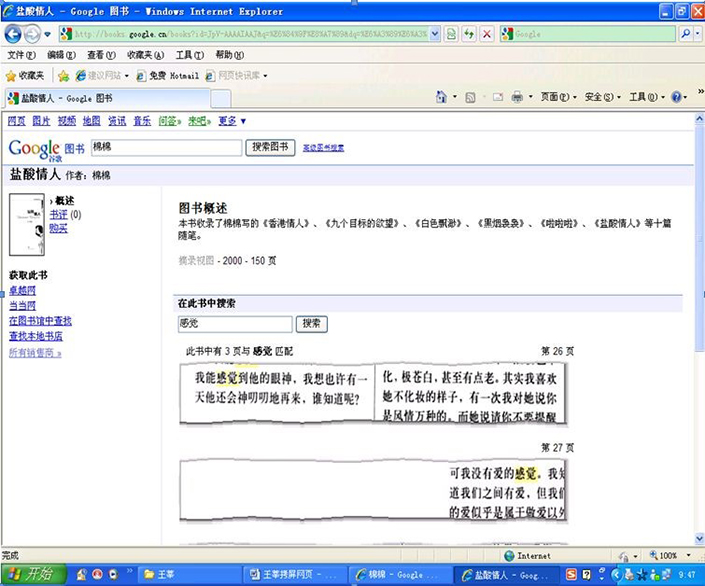The height and width of the screenshot is (586, 705).
Task: Click the Google 图书 logo
Action: [46, 149]
